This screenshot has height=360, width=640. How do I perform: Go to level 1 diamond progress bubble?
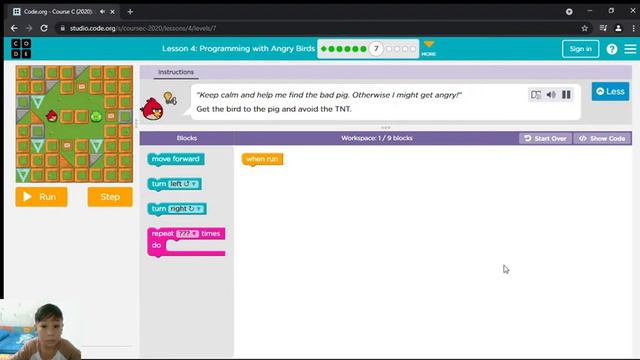click(324, 49)
